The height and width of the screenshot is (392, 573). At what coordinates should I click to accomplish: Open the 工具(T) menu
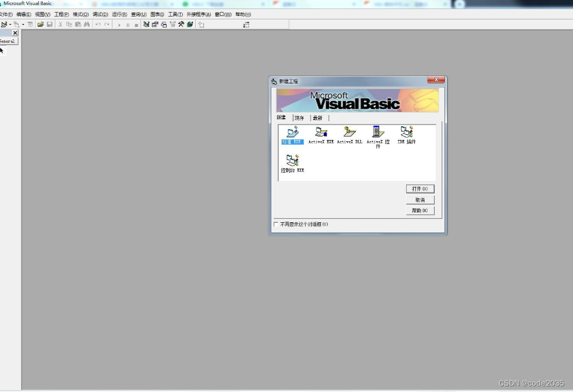click(x=175, y=14)
